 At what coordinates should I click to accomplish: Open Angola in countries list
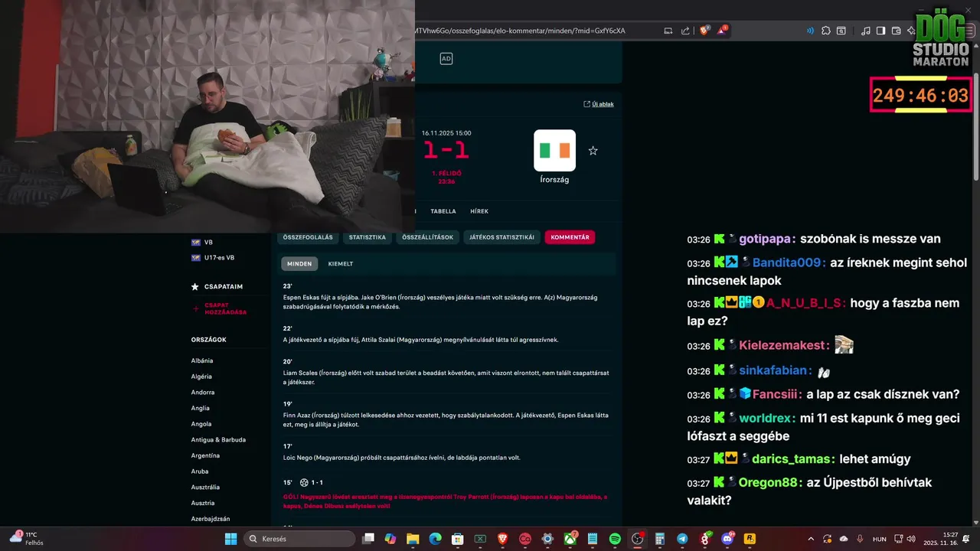[x=201, y=424]
